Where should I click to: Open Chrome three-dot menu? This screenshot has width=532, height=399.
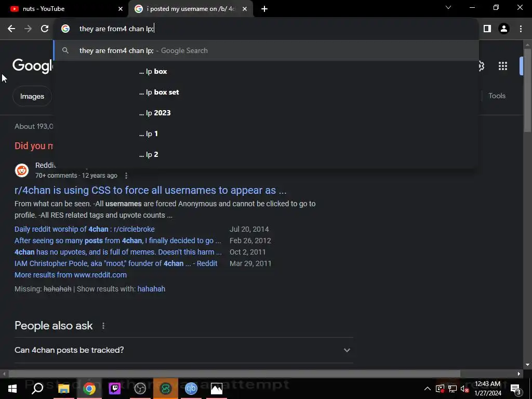tap(521, 29)
